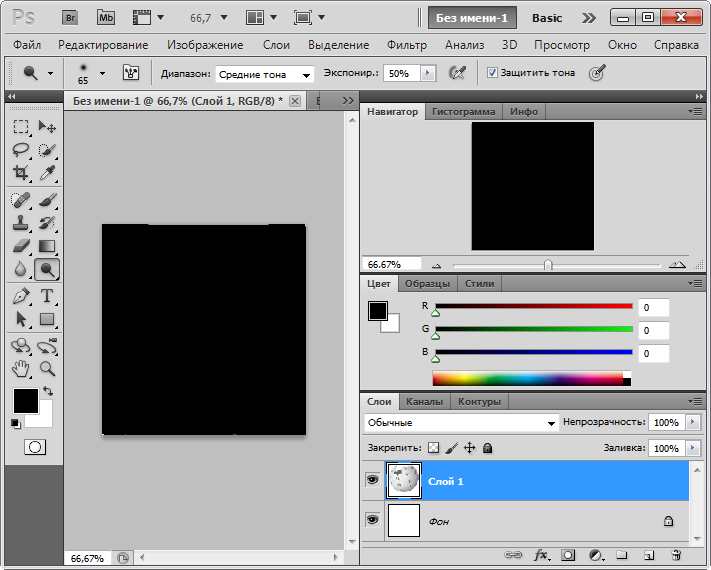Switch to the Образцы tab
The width and height of the screenshot is (711, 570).
coord(427,283)
